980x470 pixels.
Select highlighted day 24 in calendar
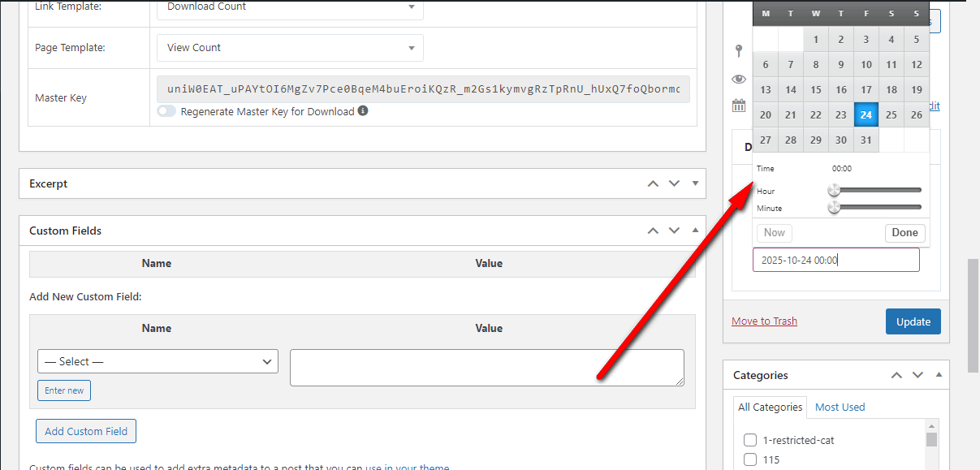click(x=866, y=114)
